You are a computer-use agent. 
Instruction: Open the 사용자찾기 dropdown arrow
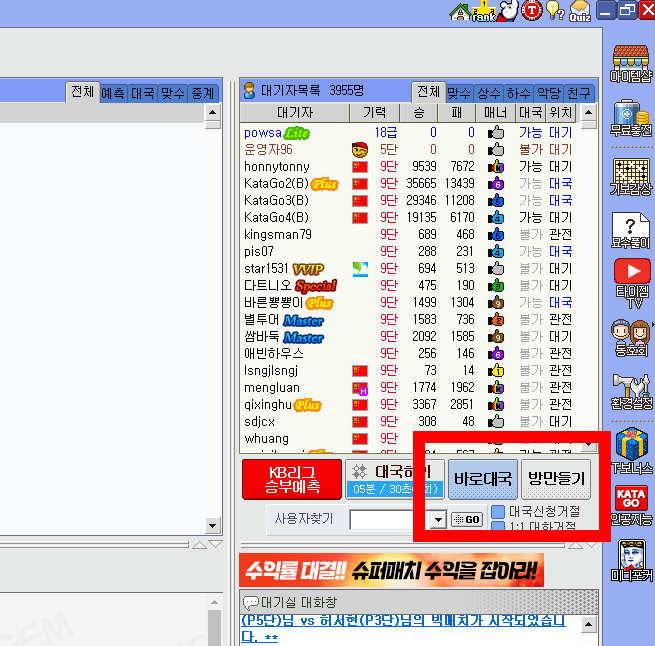coord(438,519)
